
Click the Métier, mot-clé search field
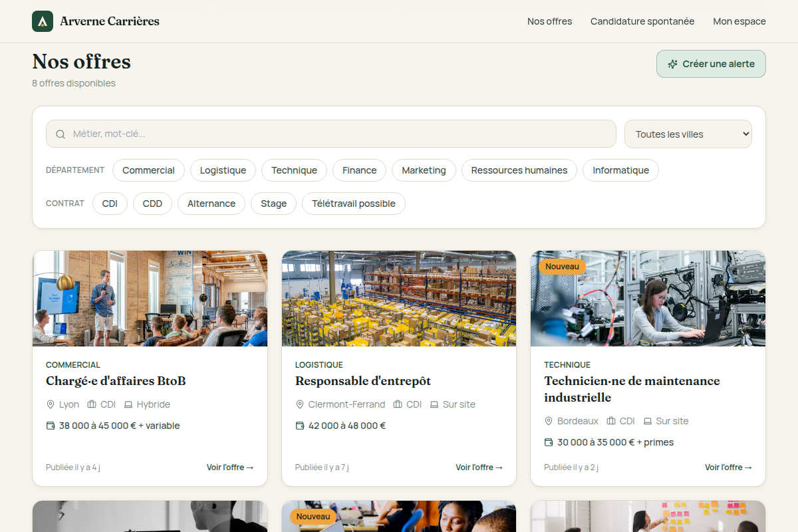pos(331,134)
